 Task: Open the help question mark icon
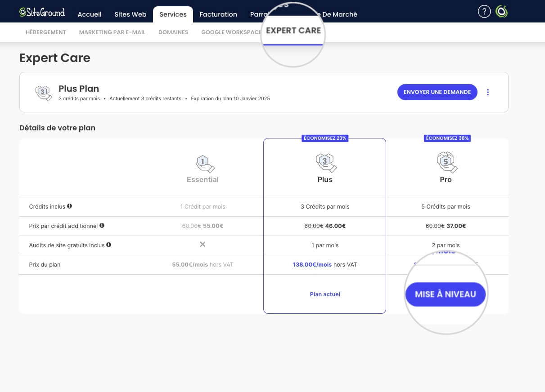[484, 12]
